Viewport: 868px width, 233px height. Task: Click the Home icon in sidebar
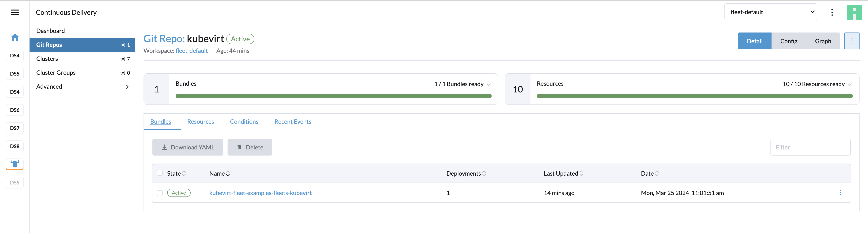coord(15,37)
